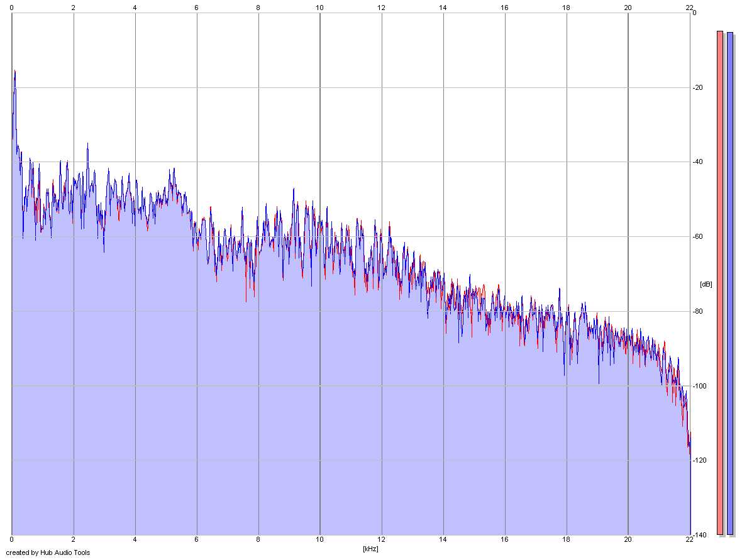Click the 20 kHz label on bottom axis

pyautogui.click(x=628, y=539)
